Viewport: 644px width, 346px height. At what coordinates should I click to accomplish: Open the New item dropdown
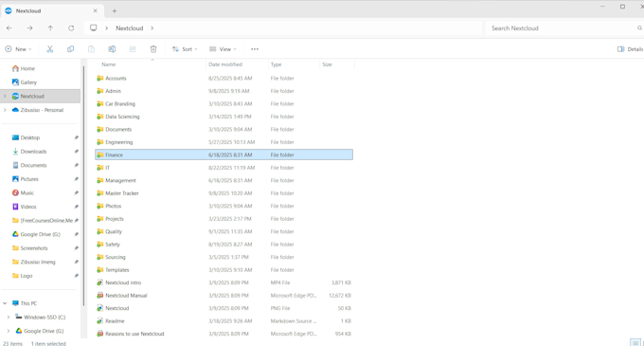tap(18, 49)
